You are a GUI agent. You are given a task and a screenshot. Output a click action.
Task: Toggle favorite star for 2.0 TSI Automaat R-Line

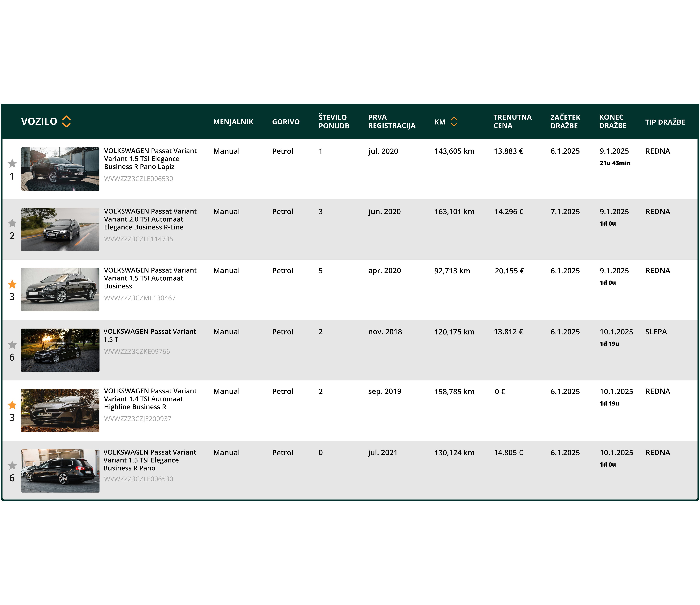(12, 223)
